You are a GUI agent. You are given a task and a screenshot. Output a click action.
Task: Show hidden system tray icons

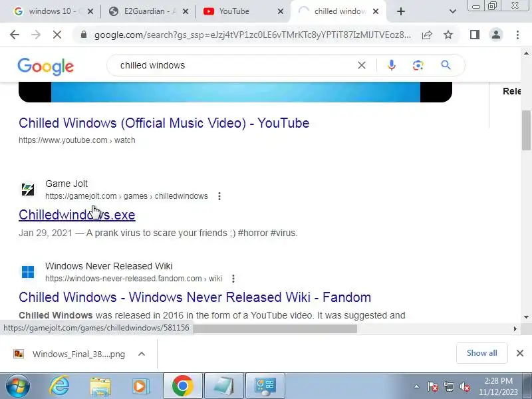416,386
